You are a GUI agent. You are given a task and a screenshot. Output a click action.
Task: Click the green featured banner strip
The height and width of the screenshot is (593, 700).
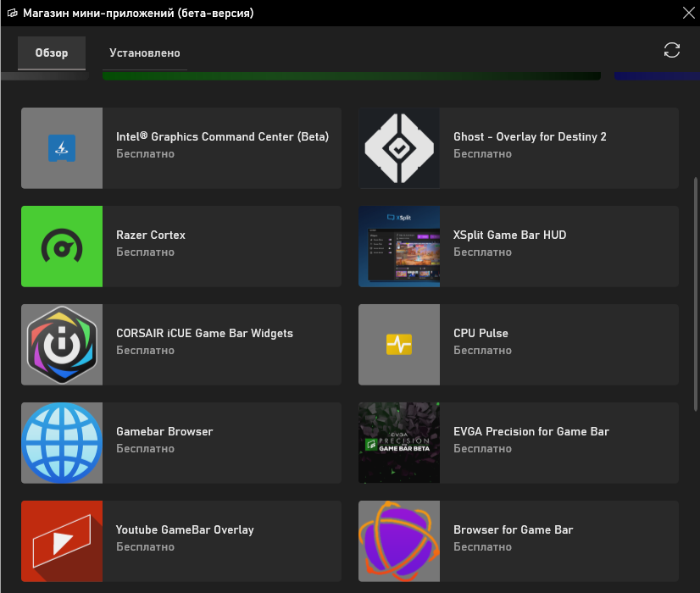[352, 76]
